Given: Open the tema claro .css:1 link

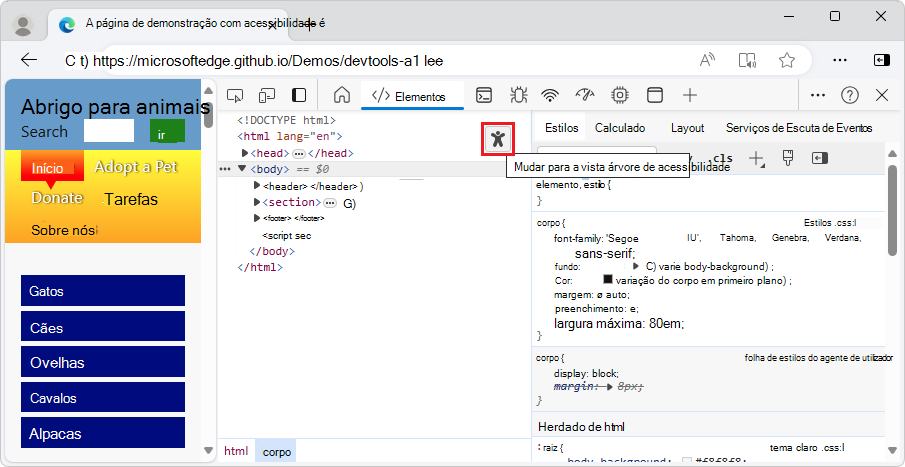Looking at the screenshot, I should (807, 447).
